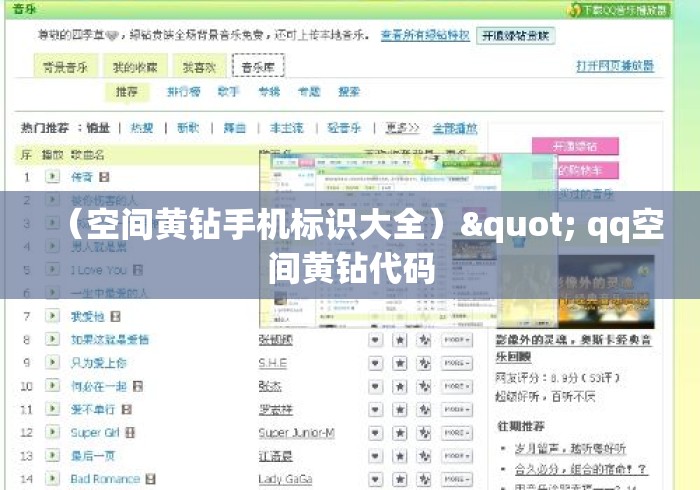Click star icon in 江语晨 row

pos(400,456)
